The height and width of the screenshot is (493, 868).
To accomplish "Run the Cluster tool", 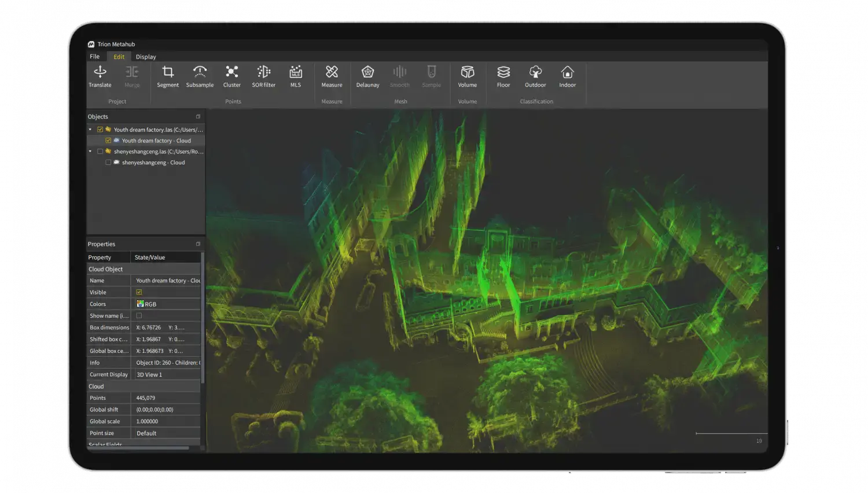I will click(x=232, y=76).
